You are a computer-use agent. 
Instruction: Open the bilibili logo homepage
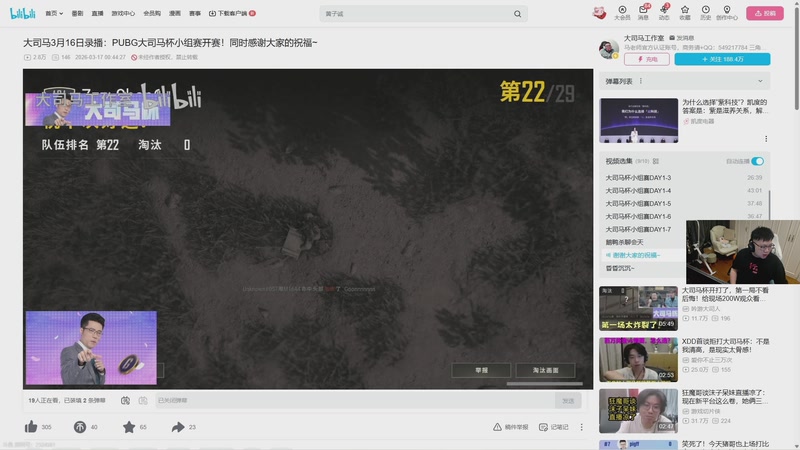tap(22, 14)
